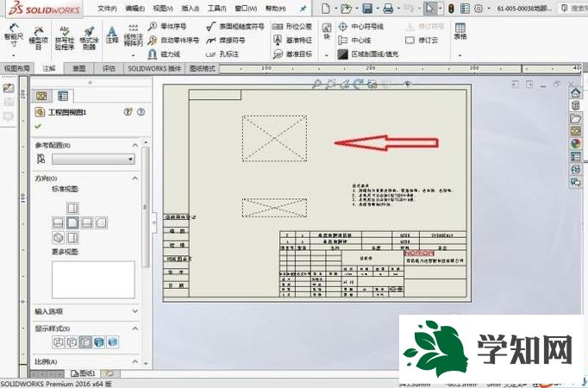Apply Area Hatch/Fill (区域剖面线/填充)

368,54
